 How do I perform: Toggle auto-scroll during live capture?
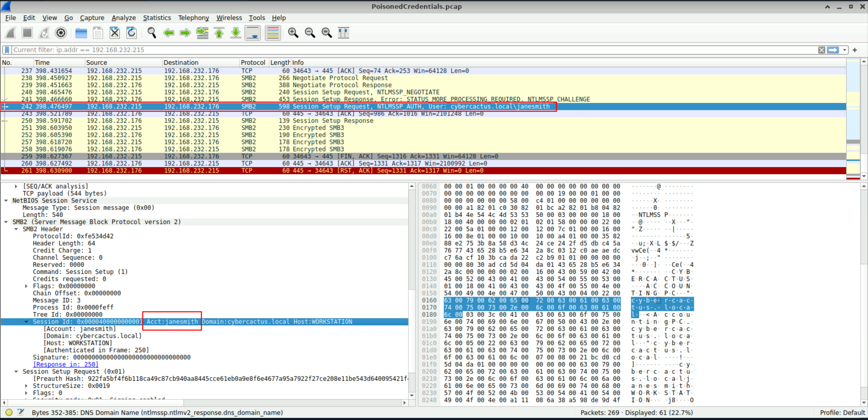tap(253, 33)
